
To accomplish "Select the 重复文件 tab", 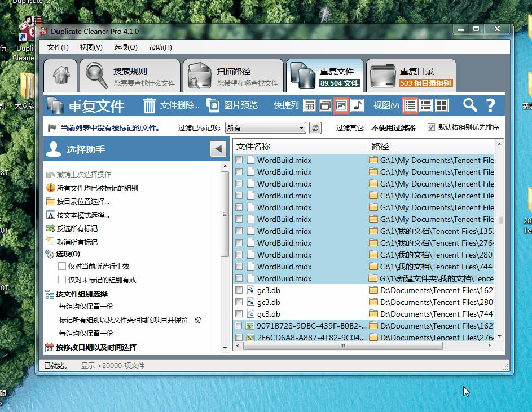I will click(x=325, y=76).
